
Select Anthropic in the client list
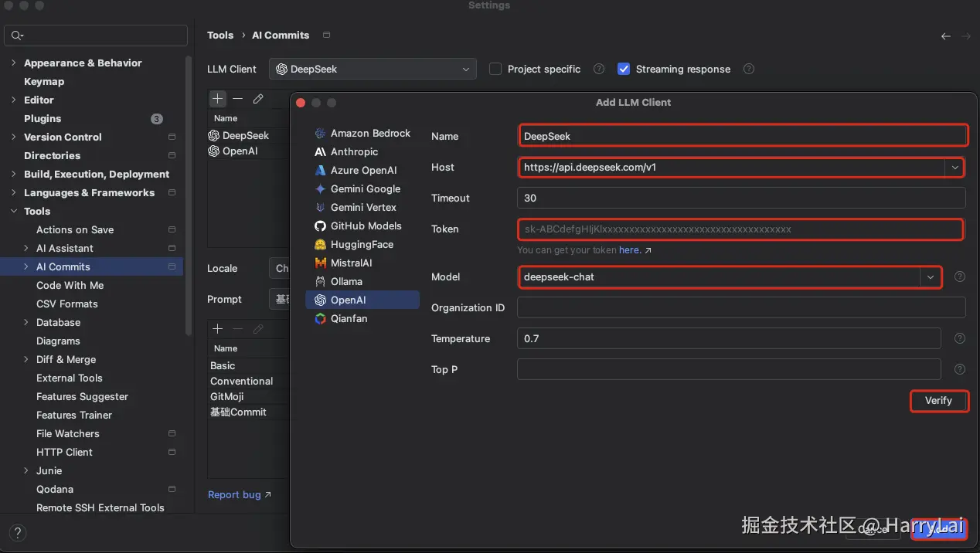354,151
